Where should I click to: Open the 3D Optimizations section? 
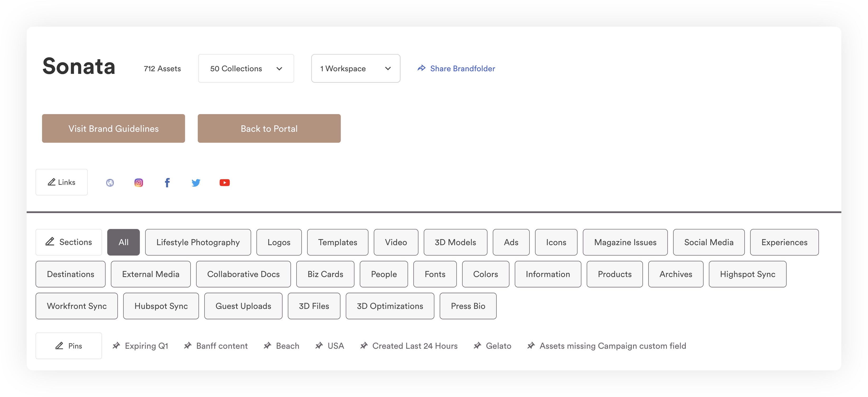coord(390,306)
